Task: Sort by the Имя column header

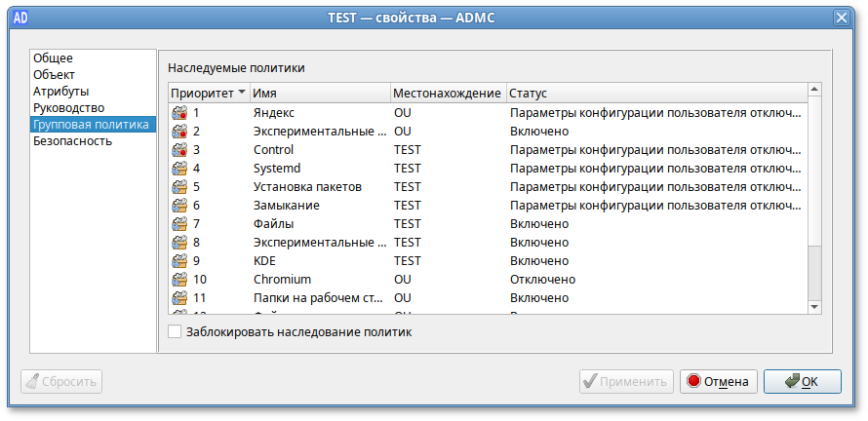Action: (x=320, y=93)
